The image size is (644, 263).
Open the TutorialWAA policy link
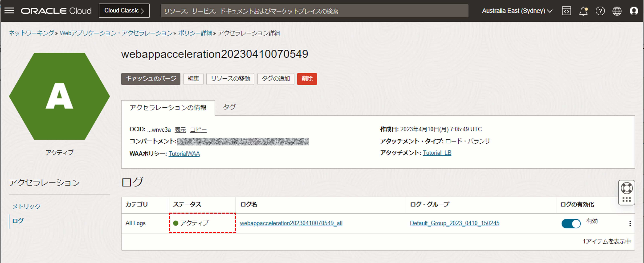tap(184, 153)
